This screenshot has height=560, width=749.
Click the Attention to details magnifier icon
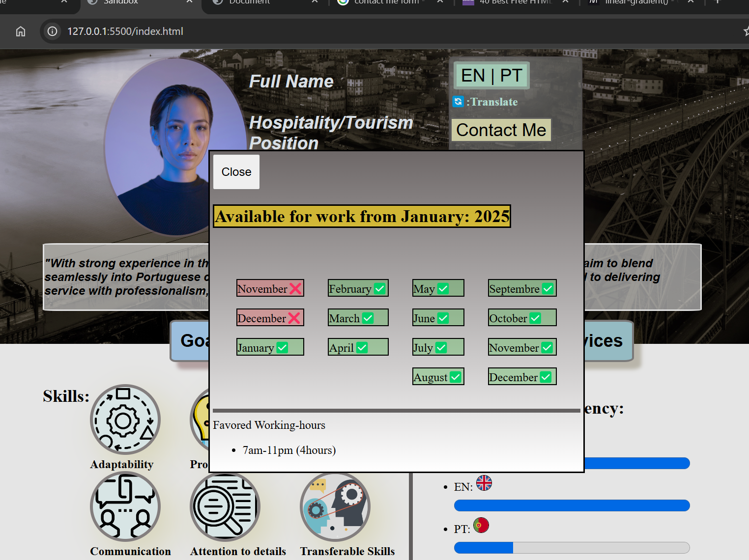point(225,506)
